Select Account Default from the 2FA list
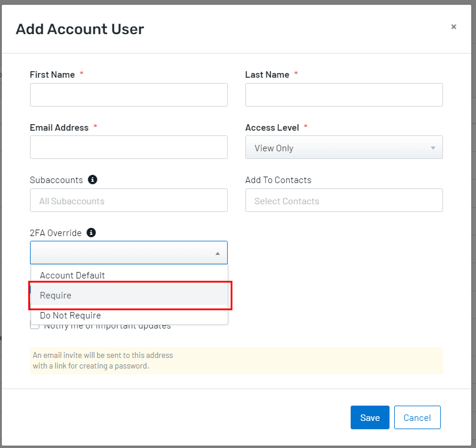The height and width of the screenshot is (448, 476). [72, 275]
